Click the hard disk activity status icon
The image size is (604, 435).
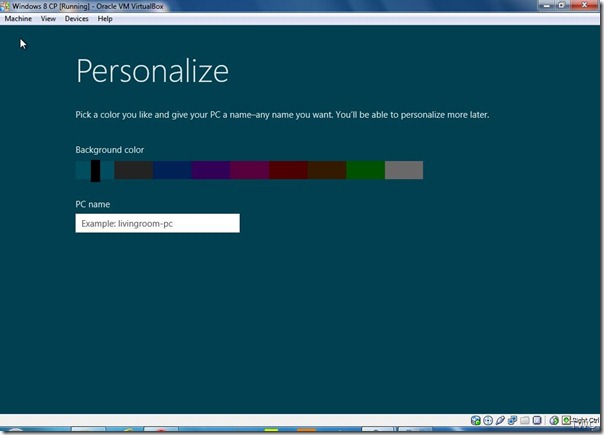476,420
